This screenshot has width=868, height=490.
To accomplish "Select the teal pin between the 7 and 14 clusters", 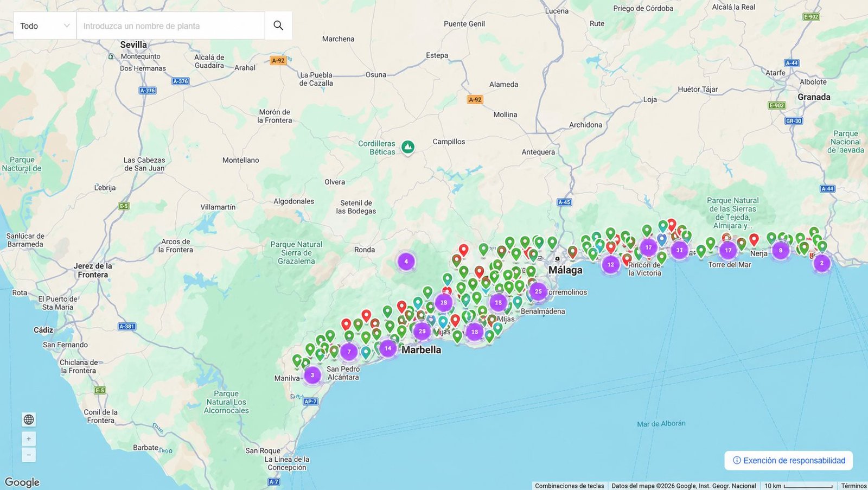I will [x=366, y=352].
